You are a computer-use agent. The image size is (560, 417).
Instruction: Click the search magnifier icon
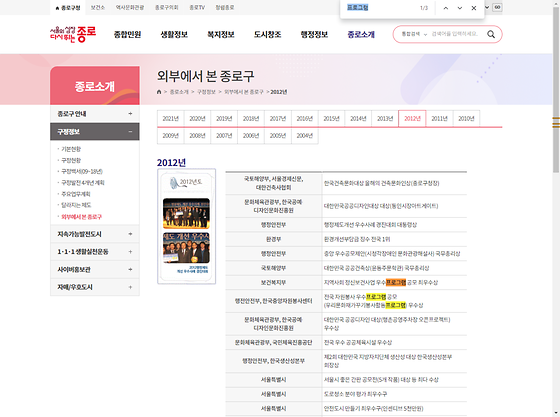pos(491,34)
